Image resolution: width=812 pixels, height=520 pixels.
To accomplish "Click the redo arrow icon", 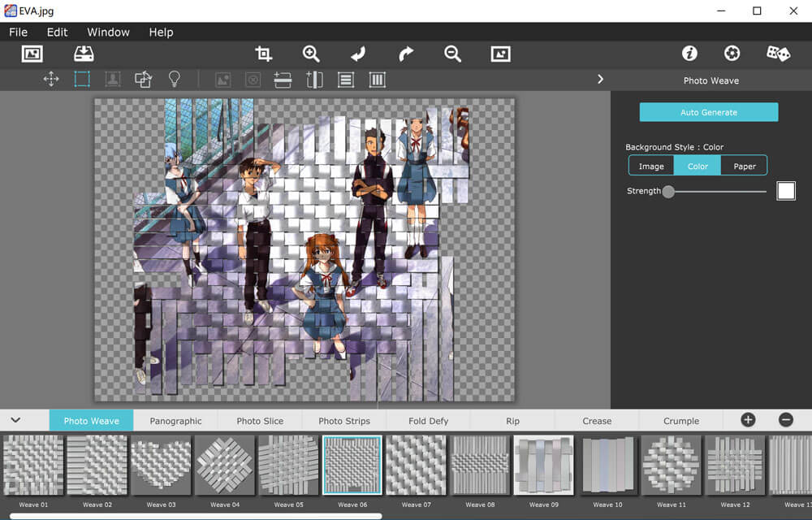I will tap(406, 54).
